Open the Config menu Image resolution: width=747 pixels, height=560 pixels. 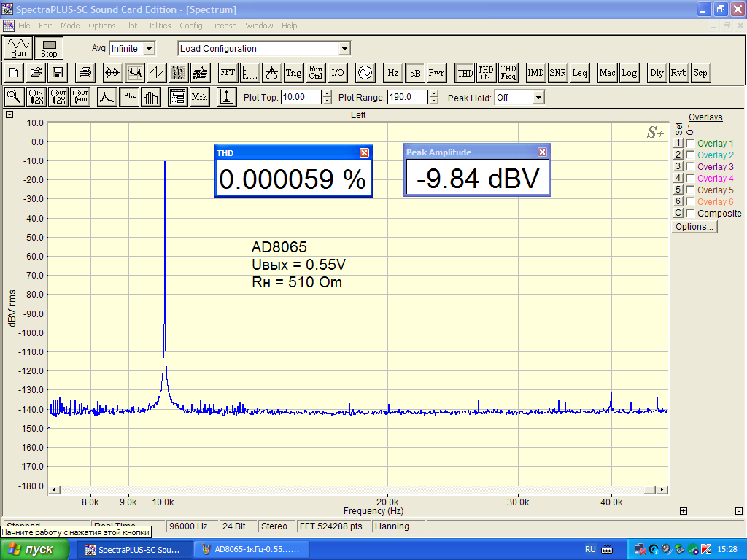191,26
